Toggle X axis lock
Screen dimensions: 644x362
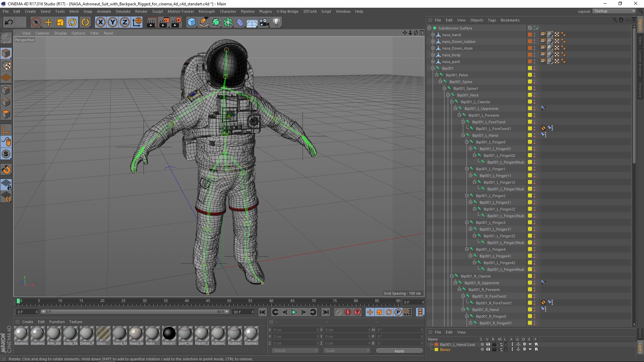pyautogui.click(x=100, y=22)
